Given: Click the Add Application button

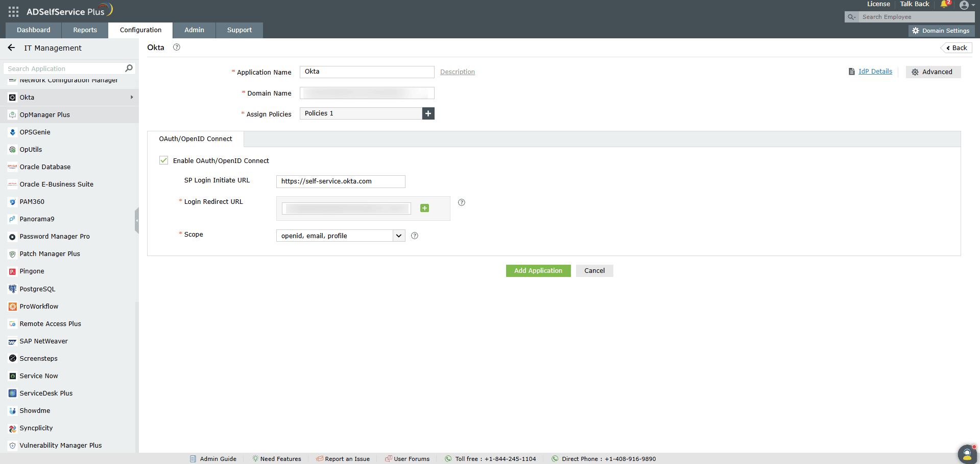Looking at the screenshot, I should tap(538, 270).
